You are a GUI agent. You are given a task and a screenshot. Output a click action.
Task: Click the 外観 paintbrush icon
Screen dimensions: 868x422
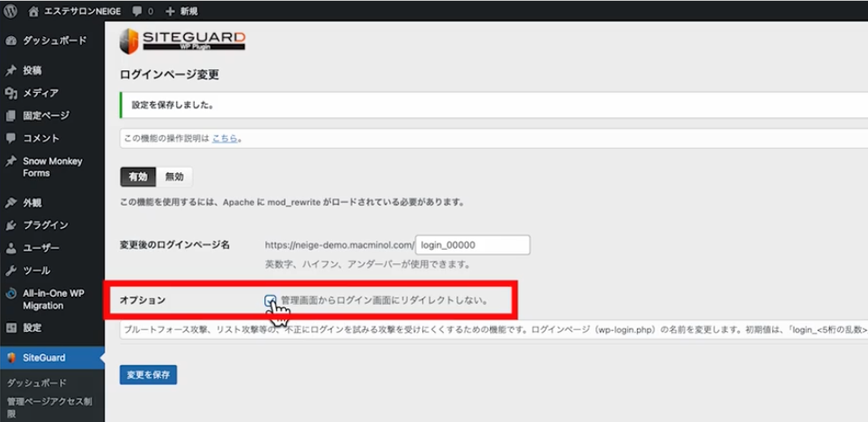pos(11,203)
